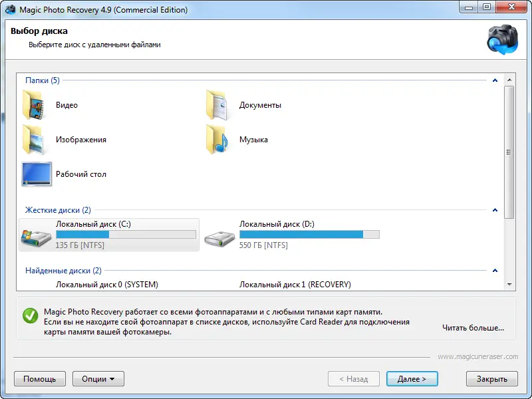The width and height of the screenshot is (532, 399).
Task: Maximize the Magic Photo Recovery window
Action: [487, 7]
